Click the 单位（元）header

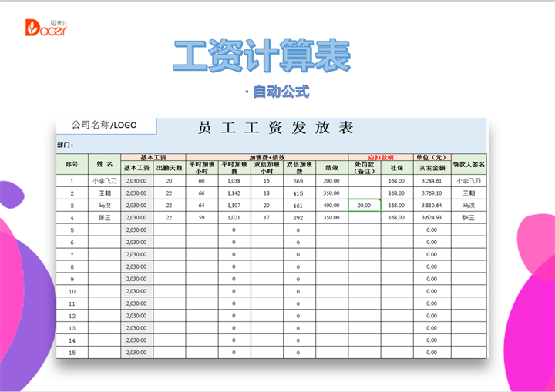432,157
